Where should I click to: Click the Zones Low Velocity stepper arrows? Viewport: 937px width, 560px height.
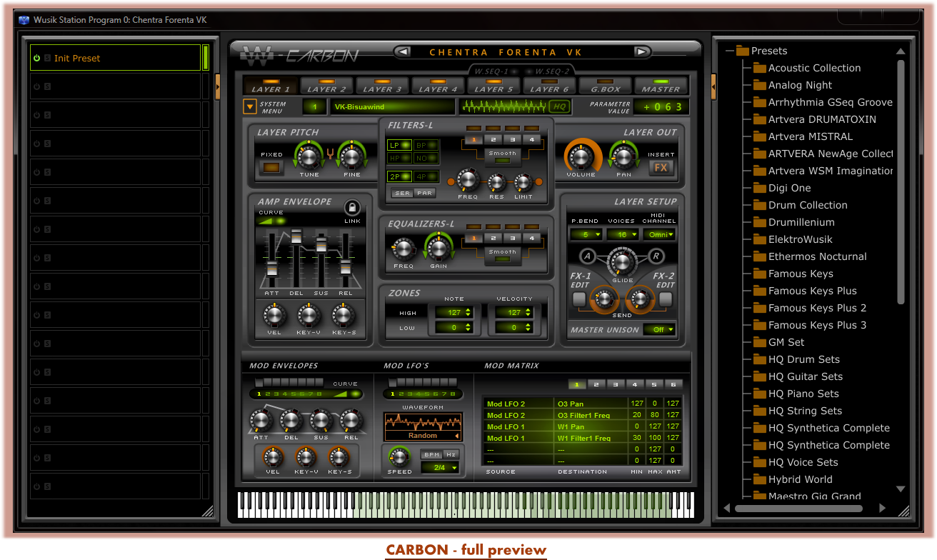tap(528, 328)
